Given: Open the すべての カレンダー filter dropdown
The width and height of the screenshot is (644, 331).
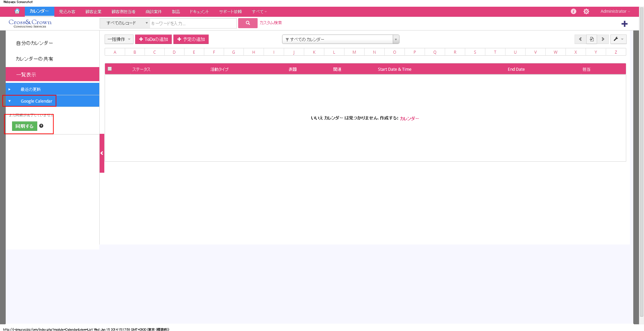Looking at the screenshot, I should (340, 39).
